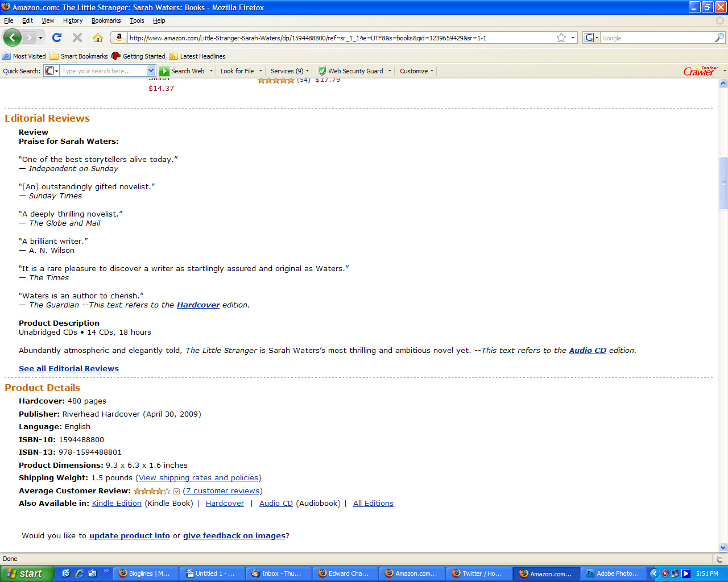Click the Forward navigation arrow
Image resolution: width=728 pixels, height=582 pixels.
[x=29, y=38]
